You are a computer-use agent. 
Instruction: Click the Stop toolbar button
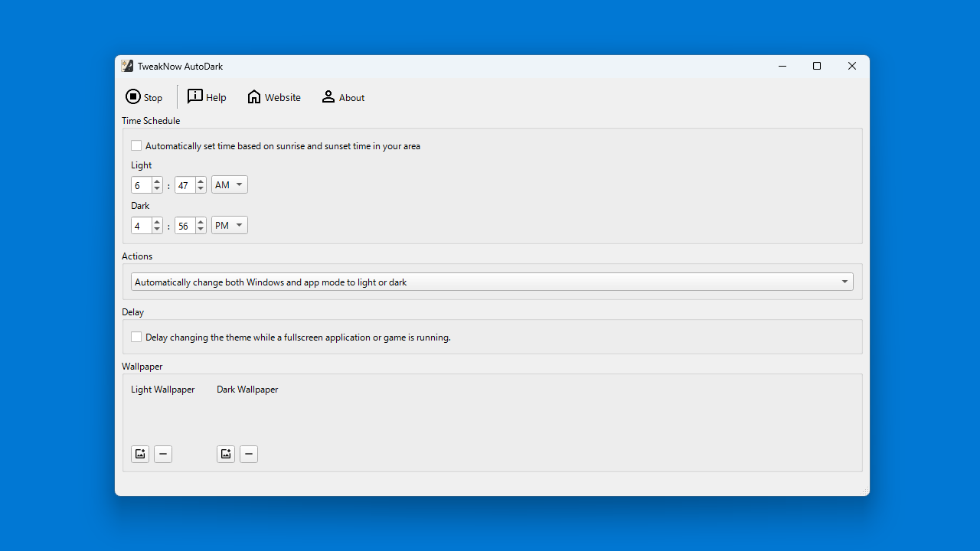click(x=144, y=97)
